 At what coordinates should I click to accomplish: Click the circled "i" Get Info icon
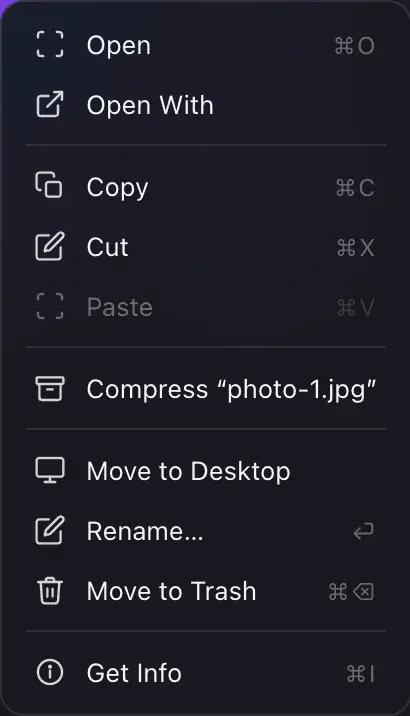click(50, 672)
